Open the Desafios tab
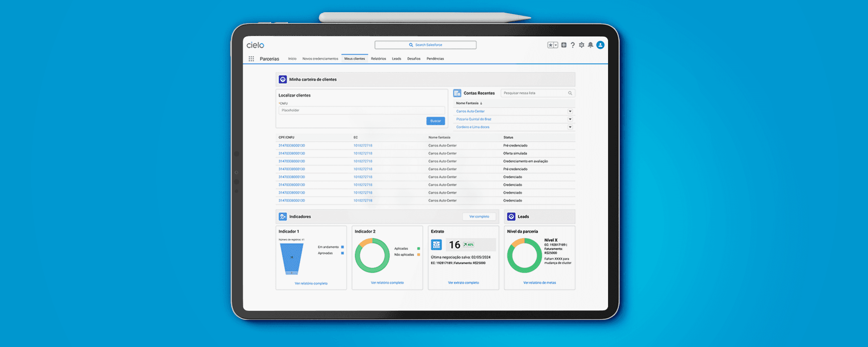Image resolution: width=868 pixels, height=347 pixels. [x=414, y=59]
